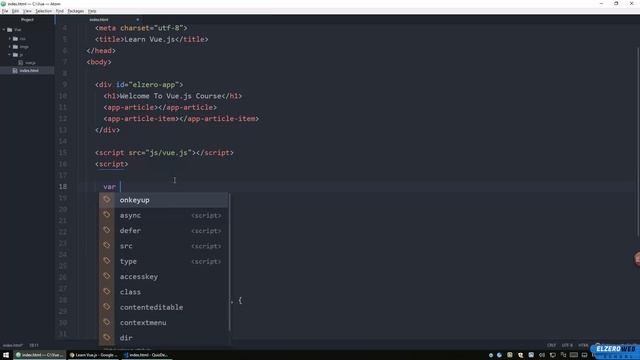Open the Edit menu
640x360 pixels.
coord(16,11)
